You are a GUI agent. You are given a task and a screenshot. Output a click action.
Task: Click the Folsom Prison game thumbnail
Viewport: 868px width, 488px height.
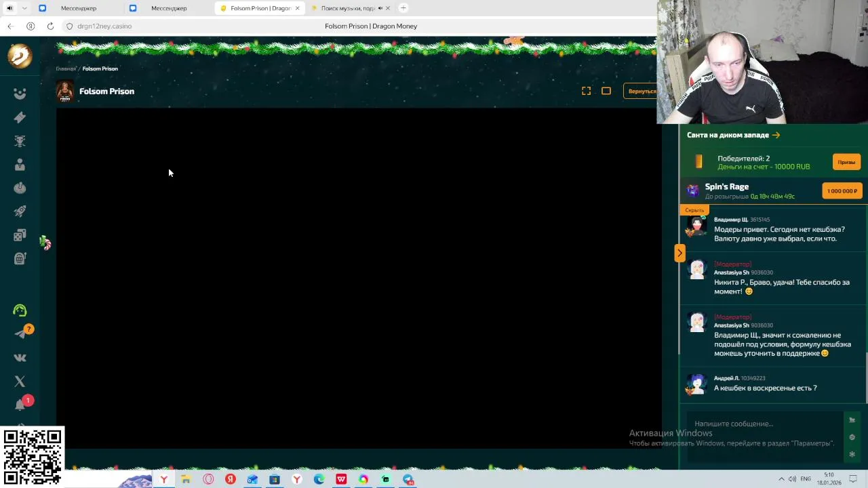[65, 91]
